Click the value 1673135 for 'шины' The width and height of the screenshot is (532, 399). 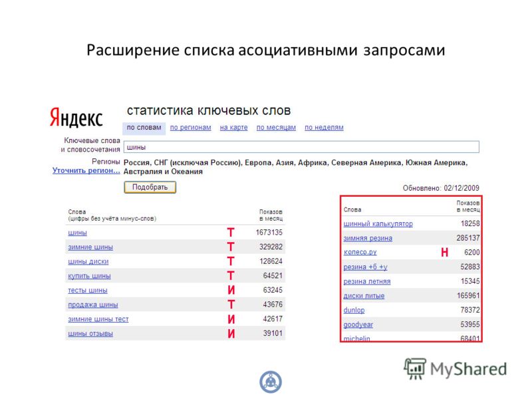pyautogui.click(x=269, y=232)
